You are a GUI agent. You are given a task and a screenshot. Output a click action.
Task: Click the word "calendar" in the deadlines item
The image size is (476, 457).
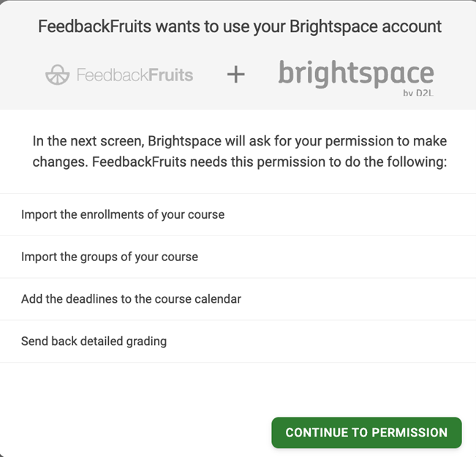coord(217,299)
